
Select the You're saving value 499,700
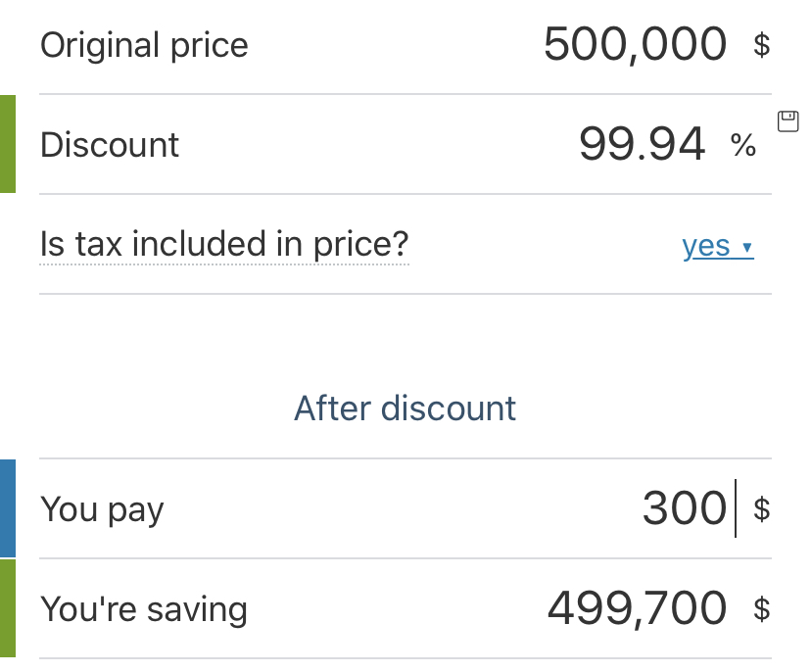(637, 609)
